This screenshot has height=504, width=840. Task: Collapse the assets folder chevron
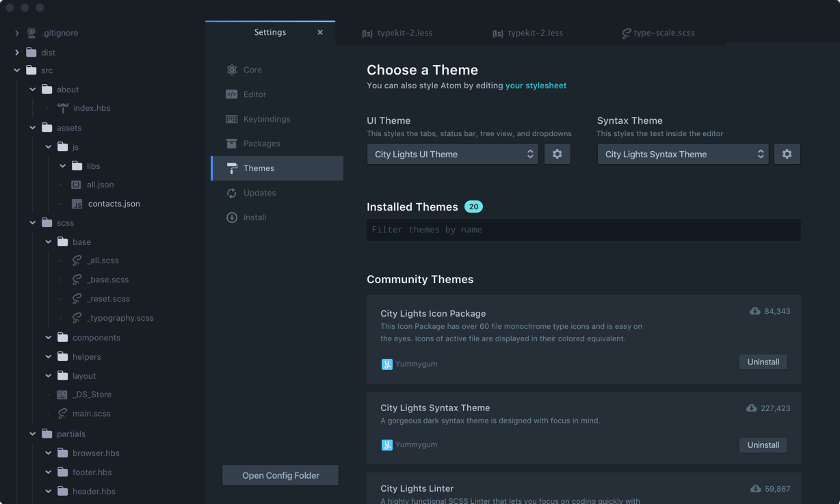33,128
